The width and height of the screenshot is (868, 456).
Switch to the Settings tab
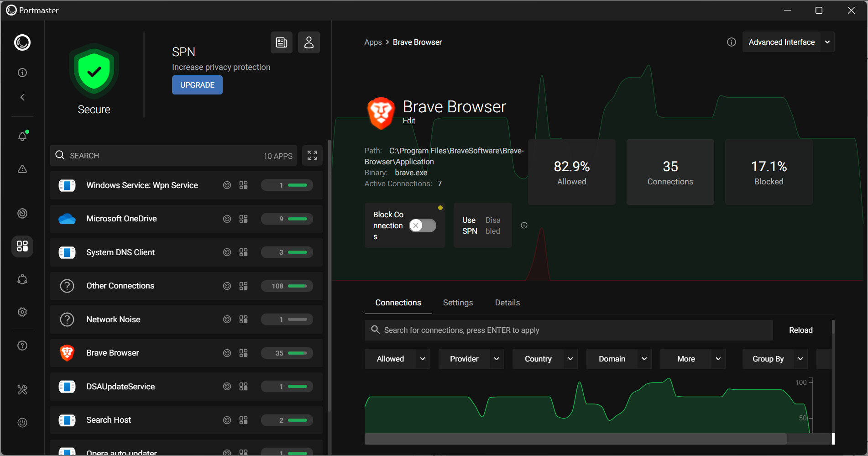click(458, 303)
